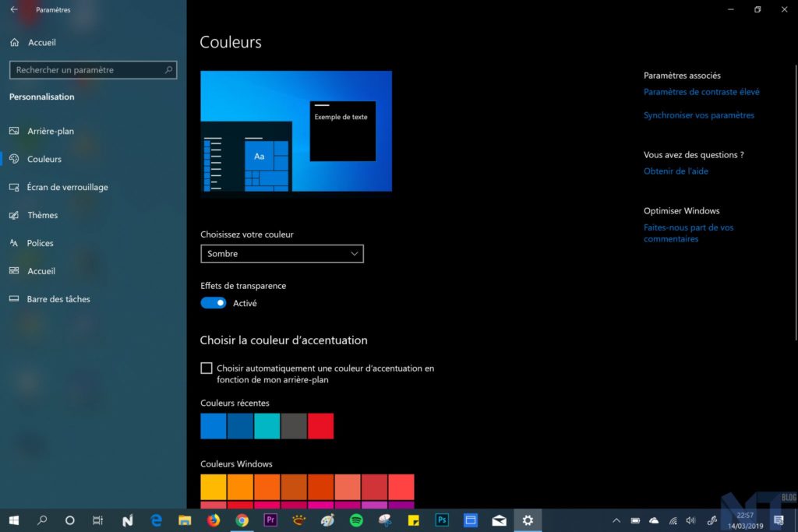Screen dimensions: 798x532
Task: Launch Firefox from the taskbar
Action: tap(213, 520)
